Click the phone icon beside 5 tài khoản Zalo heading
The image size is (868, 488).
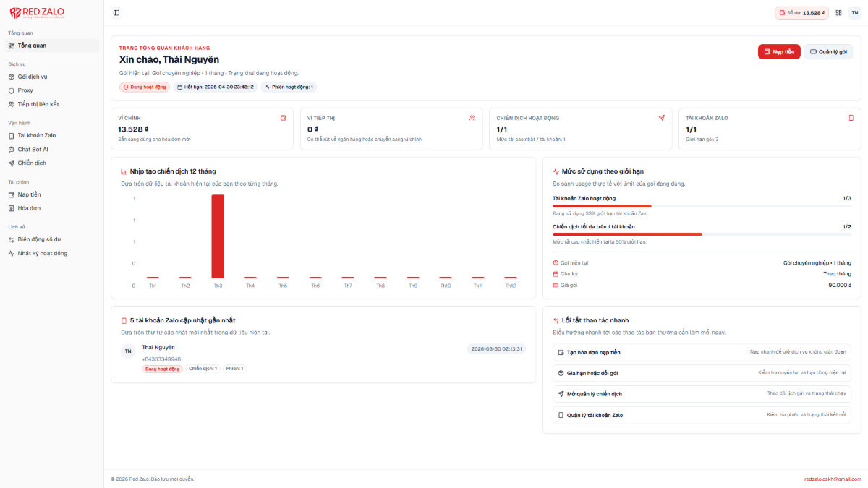[124, 320]
